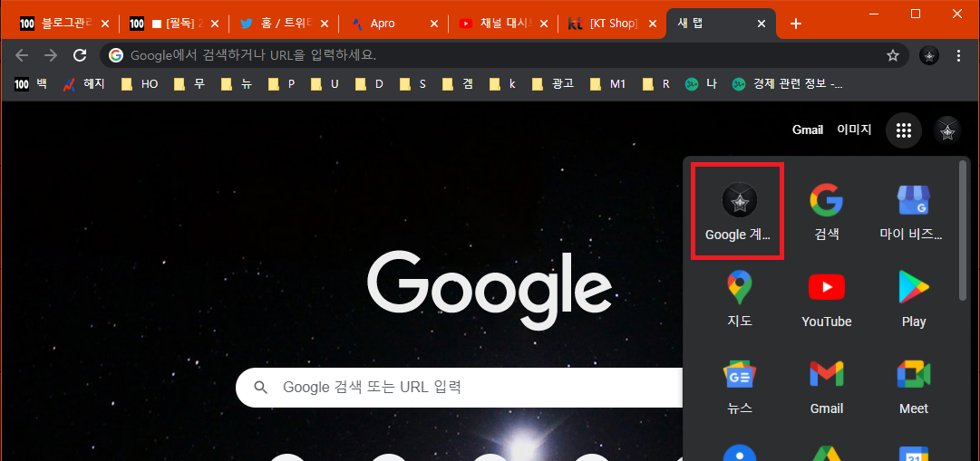Screen dimensions: 980x461
Task: Expand the R bookmark folder
Action: tap(657, 83)
